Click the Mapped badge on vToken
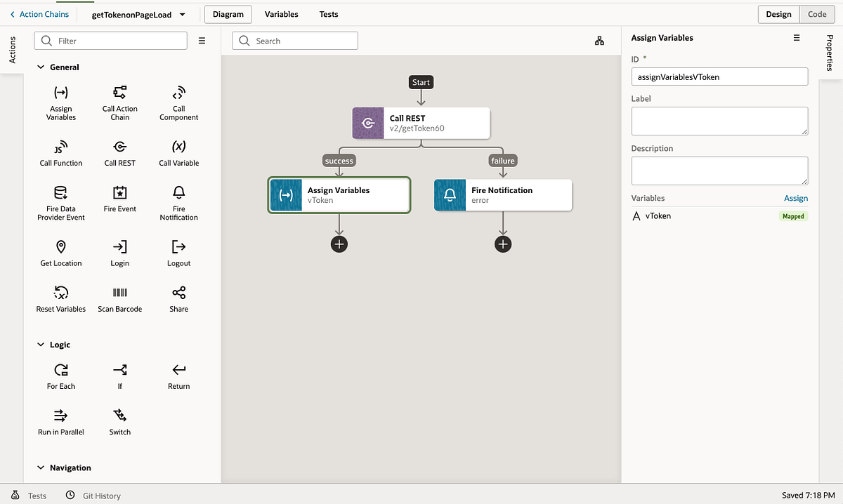Screen dimensions: 843x504 [792, 216]
